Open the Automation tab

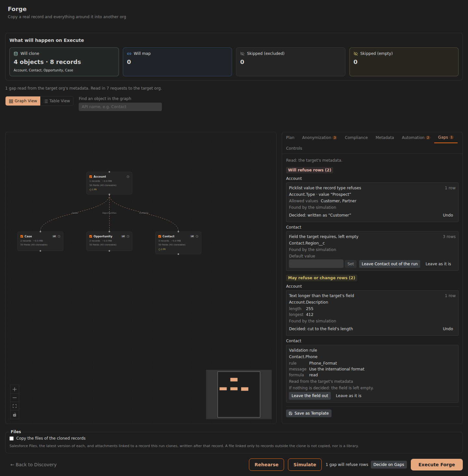[416, 138]
